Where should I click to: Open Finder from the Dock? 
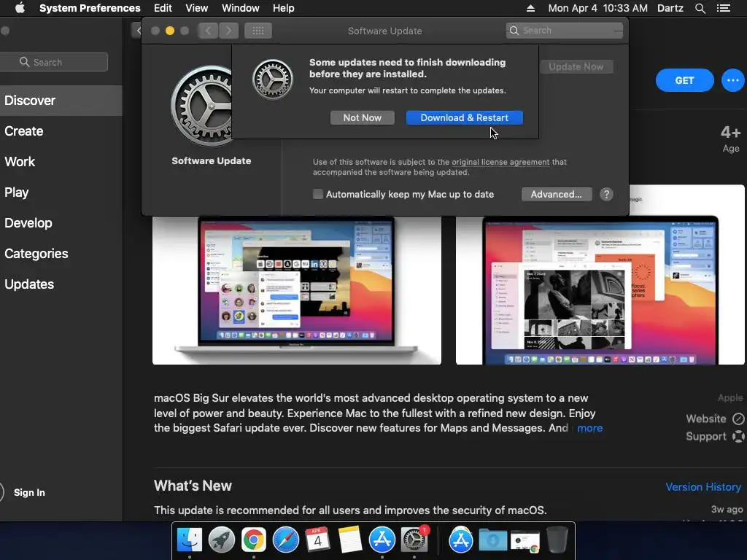tap(190, 540)
